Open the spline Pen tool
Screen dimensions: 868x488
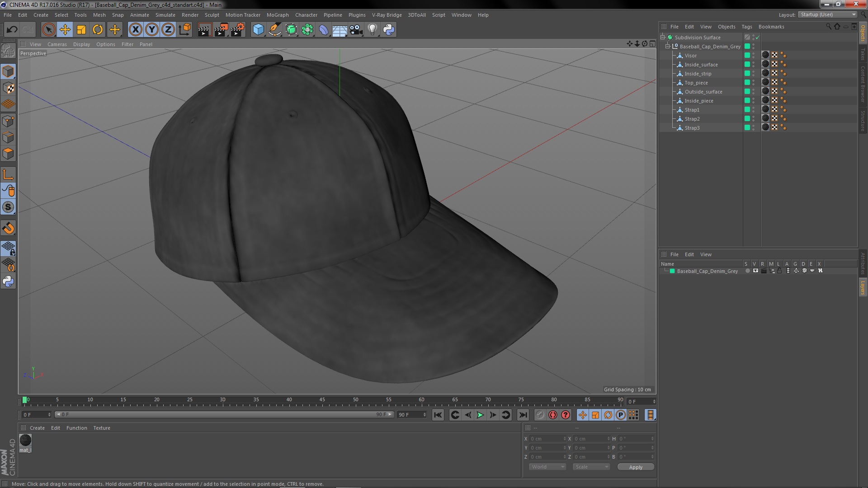274,30
